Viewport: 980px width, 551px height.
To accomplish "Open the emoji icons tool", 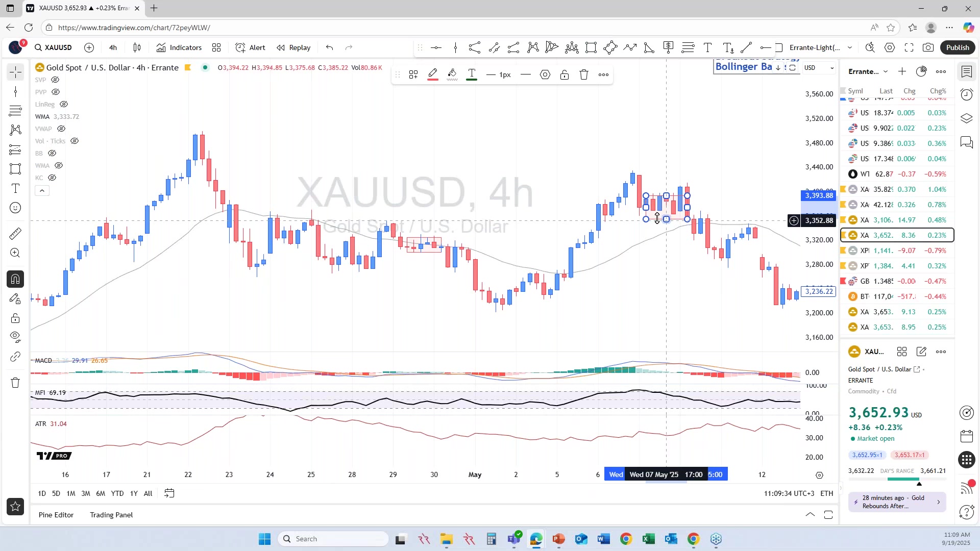I will coord(15,208).
